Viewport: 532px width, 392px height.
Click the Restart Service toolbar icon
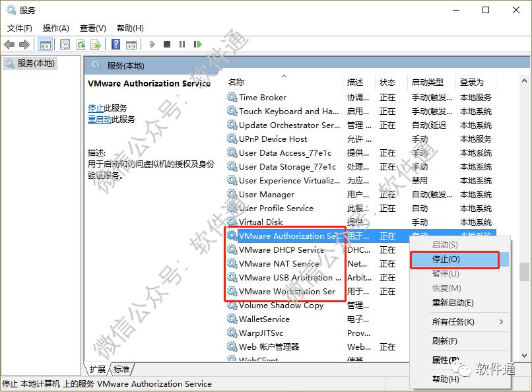click(x=197, y=44)
